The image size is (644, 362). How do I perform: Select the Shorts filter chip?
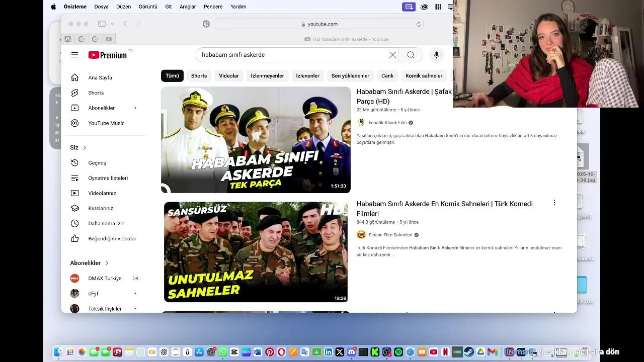pyautogui.click(x=199, y=76)
